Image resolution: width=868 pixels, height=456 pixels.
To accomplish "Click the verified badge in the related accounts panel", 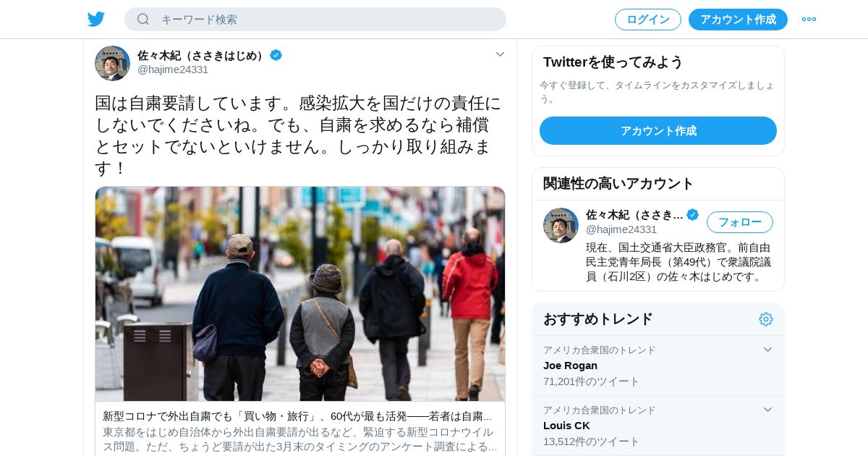I will 692,214.
